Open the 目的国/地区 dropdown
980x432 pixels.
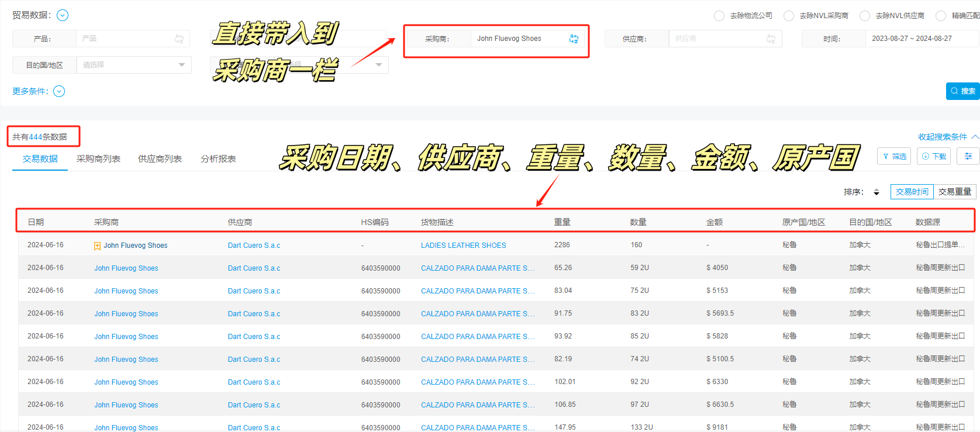[x=134, y=65]
